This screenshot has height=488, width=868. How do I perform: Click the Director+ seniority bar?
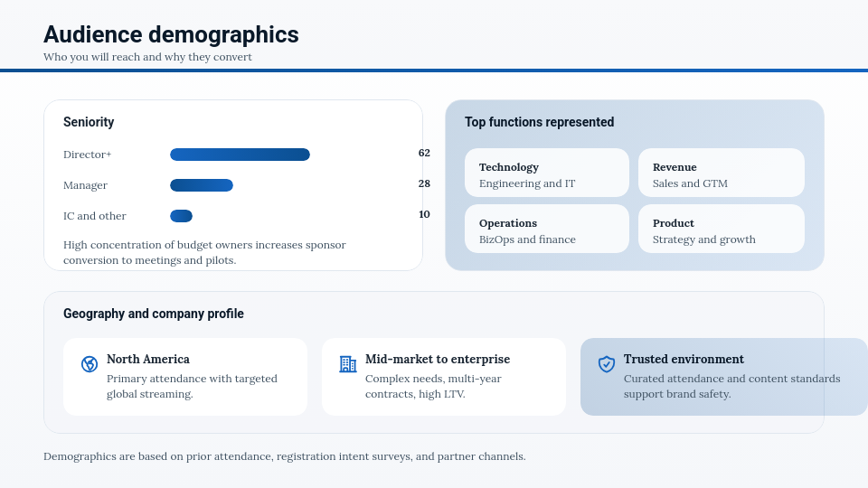click(x=240, y=155)
